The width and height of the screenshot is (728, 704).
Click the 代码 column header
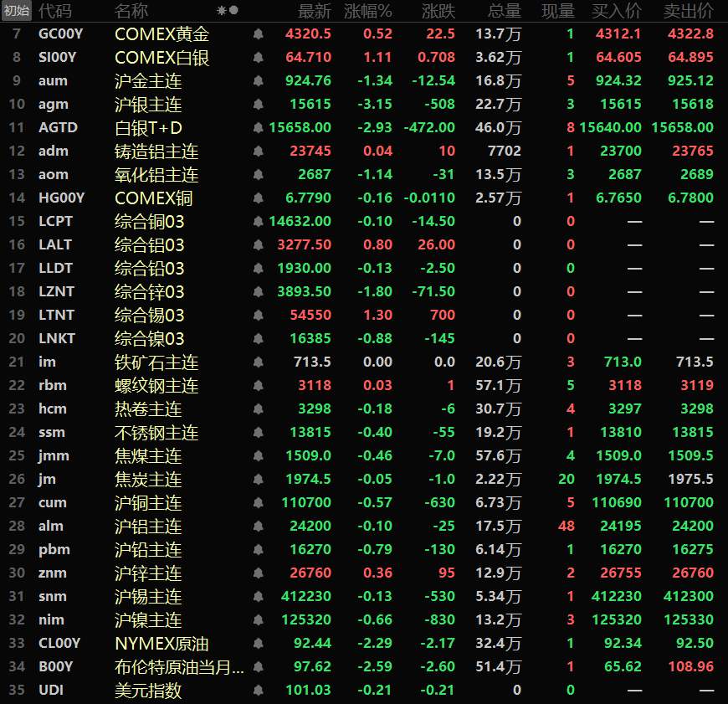click(55, 11)
